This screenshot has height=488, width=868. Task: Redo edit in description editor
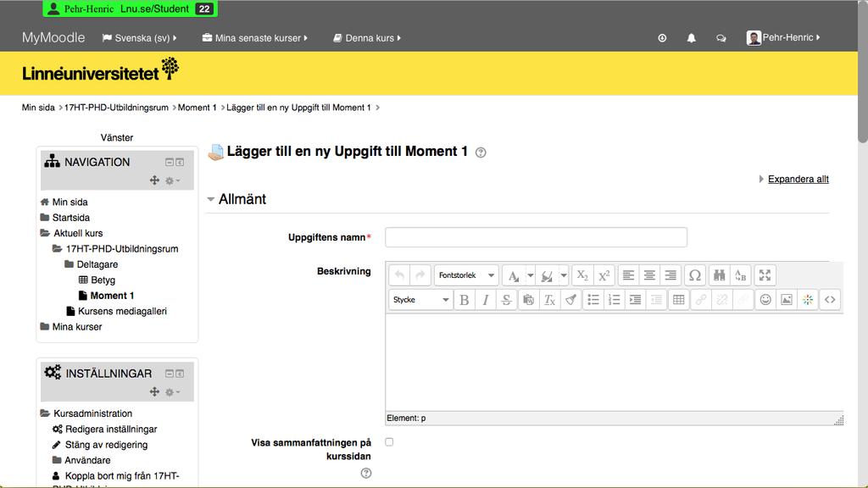click(x=420, y=275)
